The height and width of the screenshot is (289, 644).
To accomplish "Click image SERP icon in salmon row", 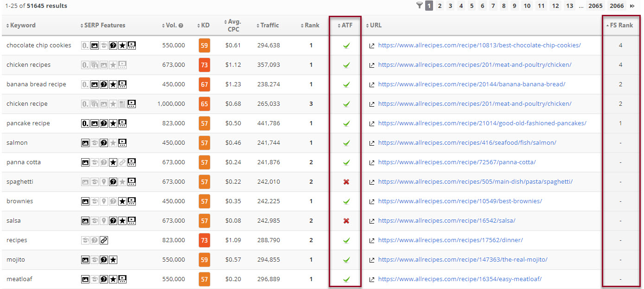I will click(x=85, y=143).
